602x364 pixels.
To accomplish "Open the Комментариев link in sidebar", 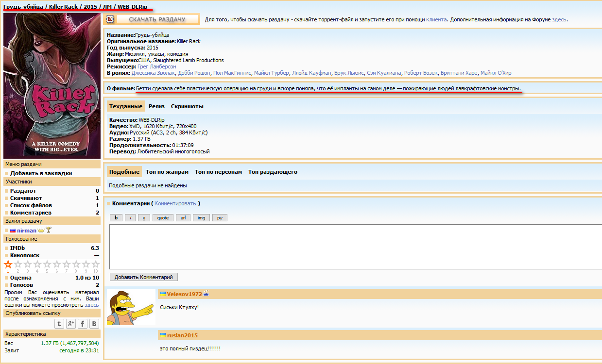I will pyautogui.click(x=31, y=213).
